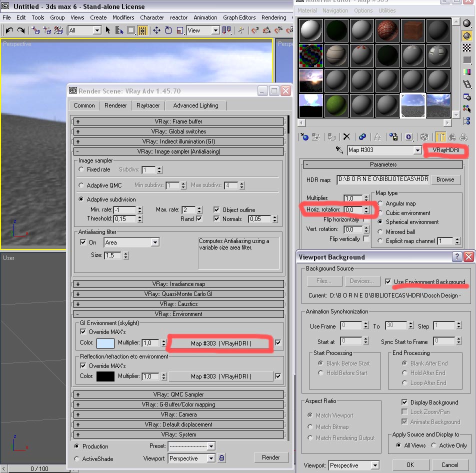
Task: Click the VRayHDRI map type button
Action: point(446,150)
